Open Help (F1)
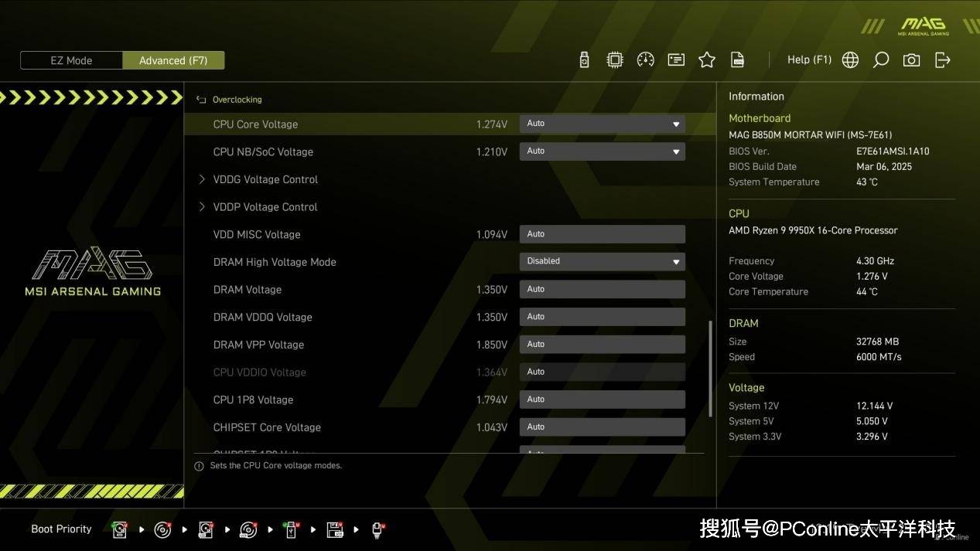The height and width of the screenshot is (551, 980). 809,60
